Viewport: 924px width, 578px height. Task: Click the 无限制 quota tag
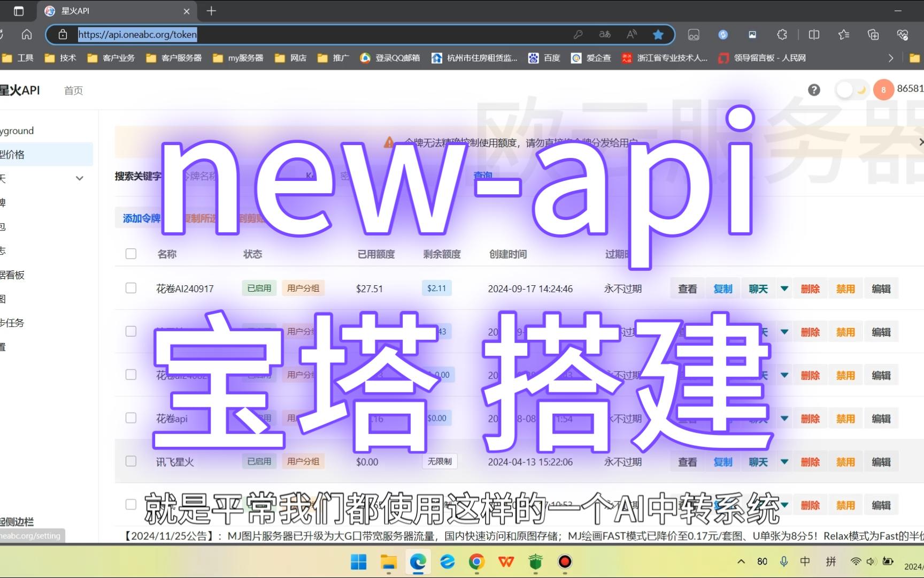pyautogui.click(x=440, y=461)
